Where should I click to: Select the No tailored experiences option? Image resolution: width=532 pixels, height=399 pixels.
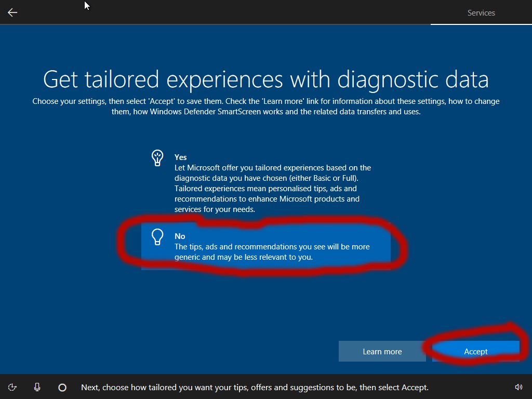pos(265,246)
